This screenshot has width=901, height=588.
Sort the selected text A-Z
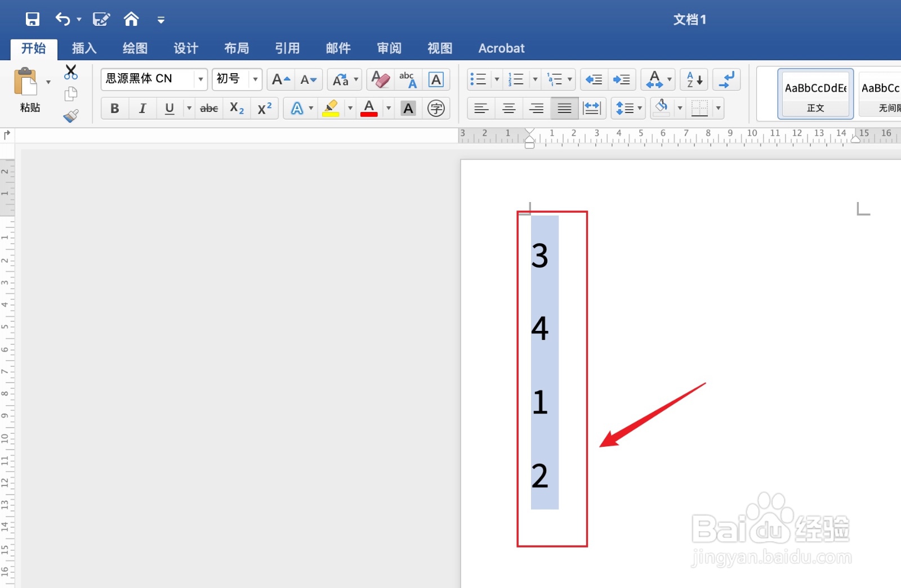(x=694, y=79)
